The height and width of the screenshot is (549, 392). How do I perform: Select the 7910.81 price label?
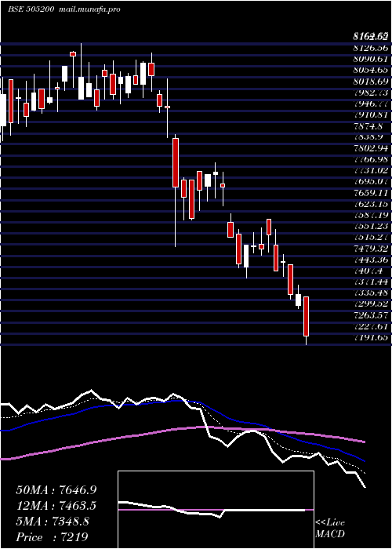[x=370, y=115]
